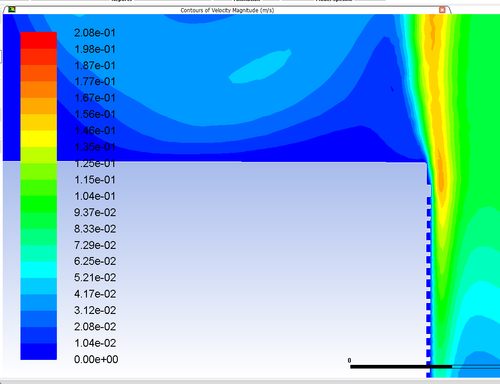Click legend value 1.77e-01

[95, 82]
